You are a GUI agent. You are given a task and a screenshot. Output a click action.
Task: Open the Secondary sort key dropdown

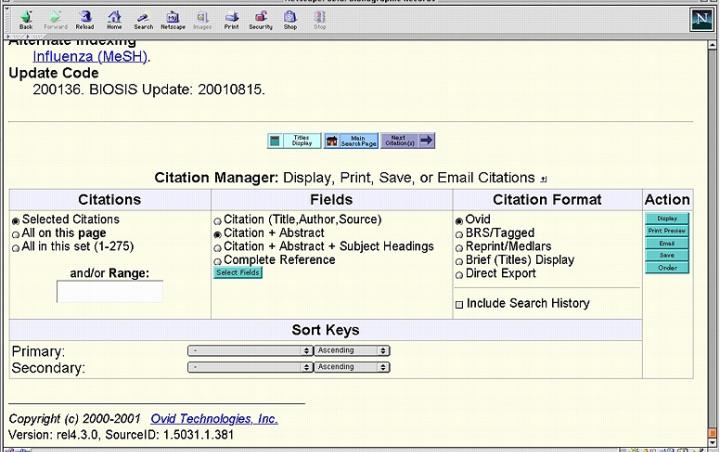click(x=250, y=367)
